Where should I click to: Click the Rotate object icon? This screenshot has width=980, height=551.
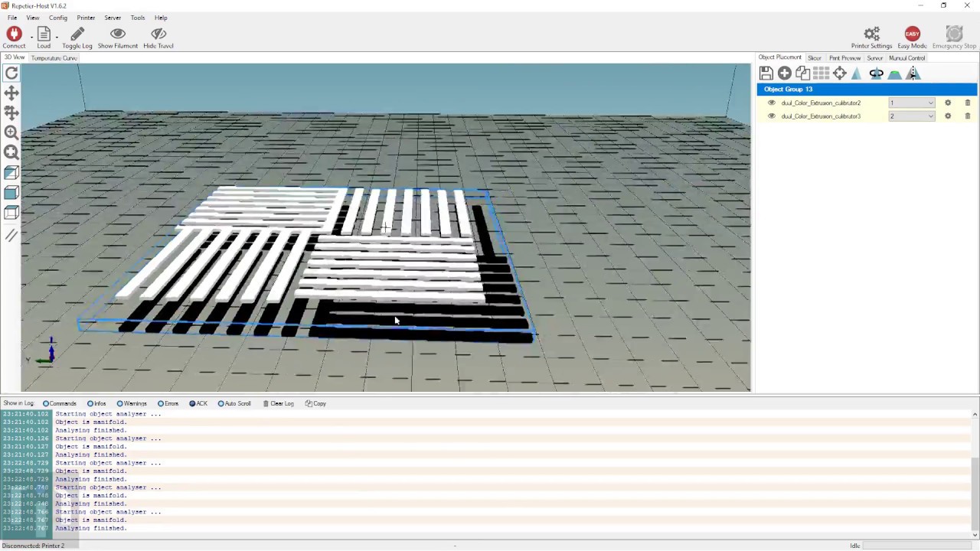click(x=876, y=73)
